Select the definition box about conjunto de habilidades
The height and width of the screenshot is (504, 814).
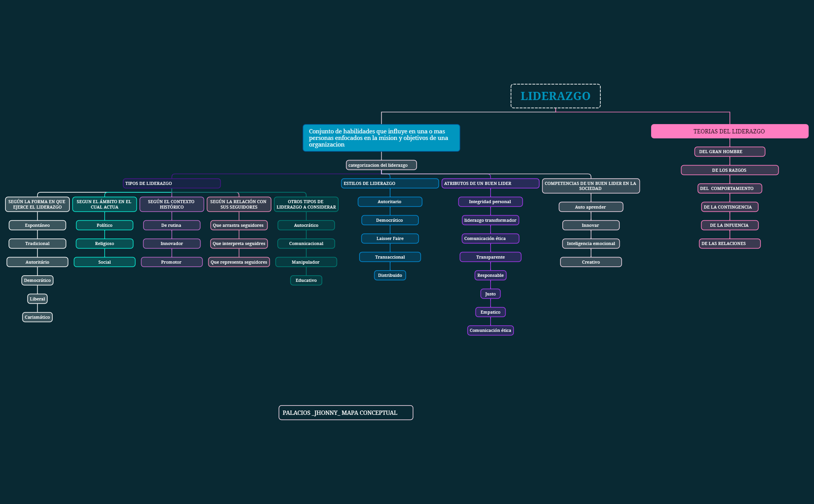point(381,138)
